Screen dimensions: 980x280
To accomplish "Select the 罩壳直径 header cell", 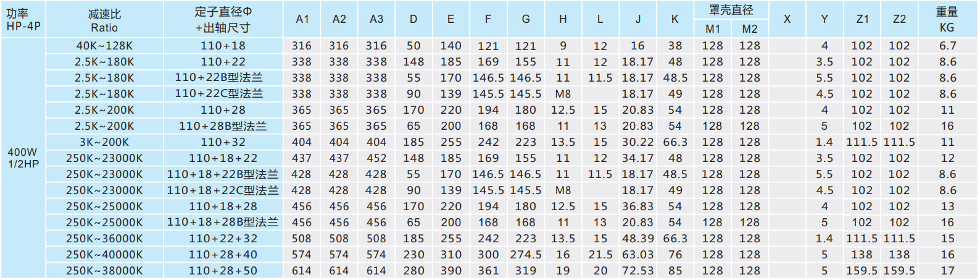I will (x=731, y=10).
